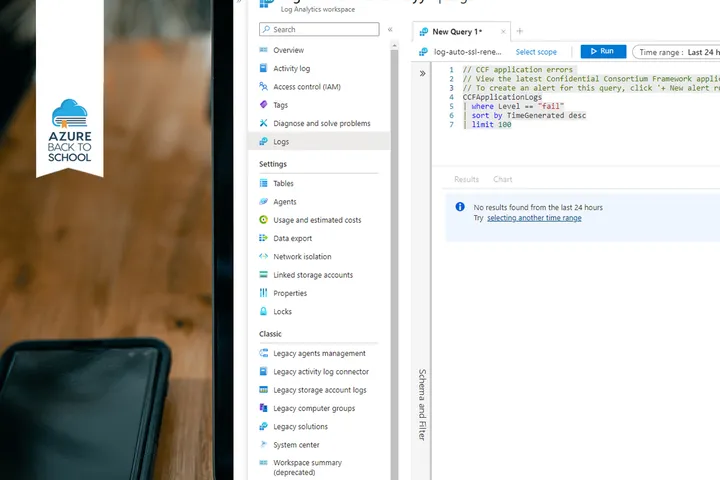
Task: Click the Overview icon in sidebar
Action: 264,50
